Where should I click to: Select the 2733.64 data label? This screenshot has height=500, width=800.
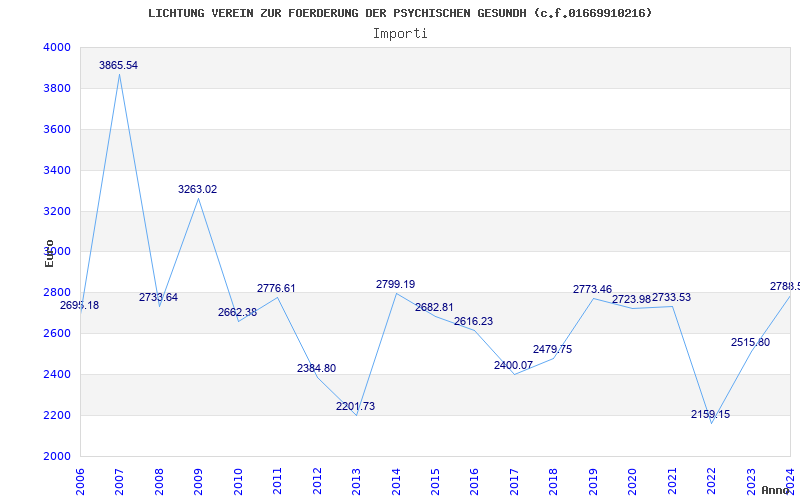click(158, 297)
